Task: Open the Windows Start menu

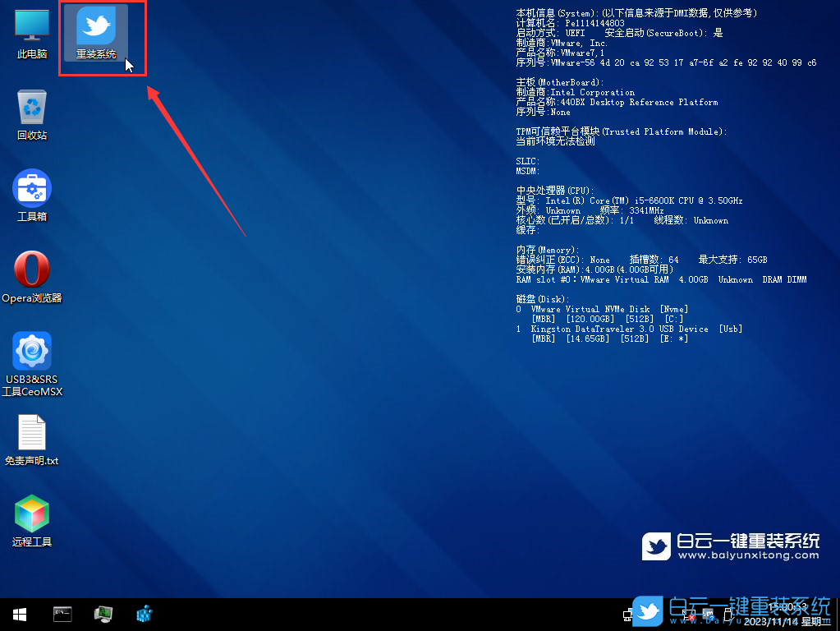Action: 18,614
